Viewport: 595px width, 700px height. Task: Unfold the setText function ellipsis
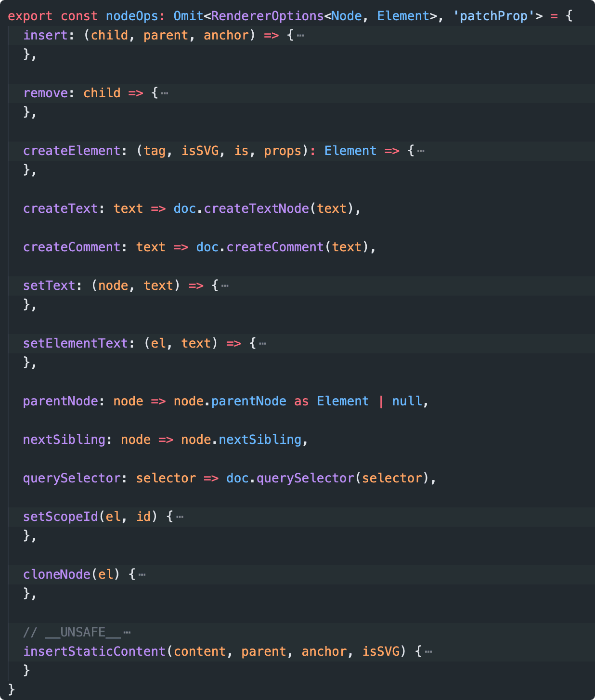(225, 286)
